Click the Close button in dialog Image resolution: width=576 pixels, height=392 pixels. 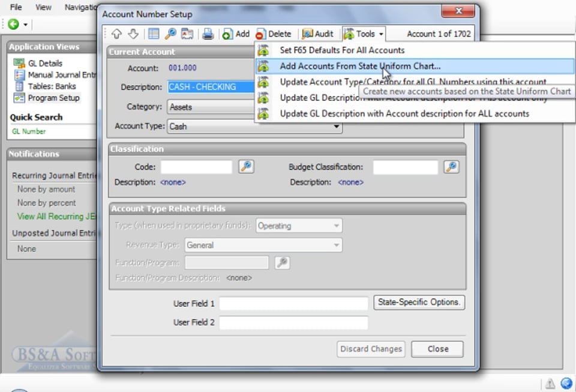click(x=437, y=349)
